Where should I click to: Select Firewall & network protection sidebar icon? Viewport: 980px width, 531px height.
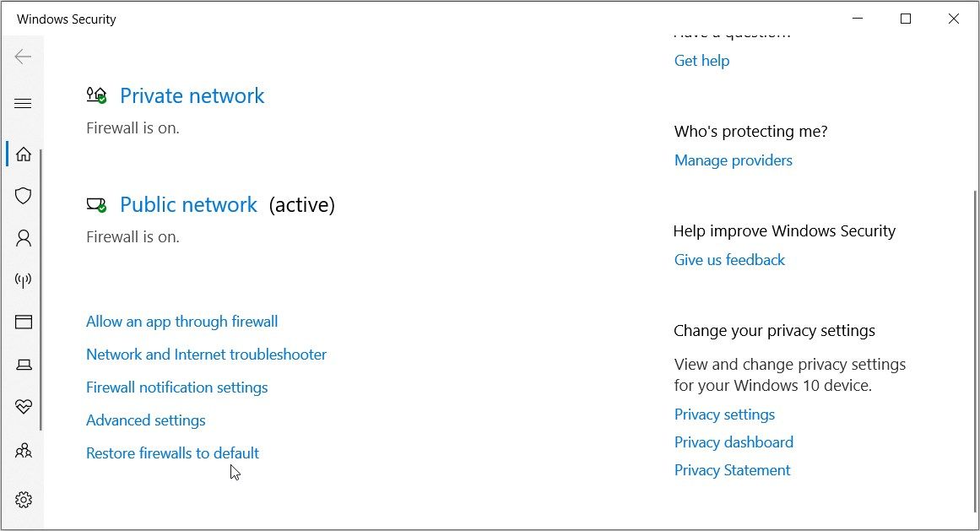pyautogui.click(x=24, y=279)
